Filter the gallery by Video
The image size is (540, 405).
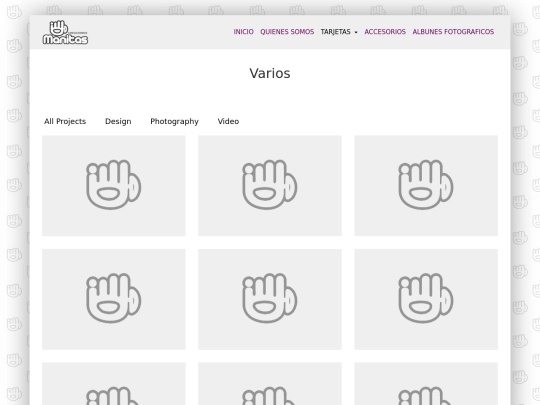pyautogui.click(x=228, y=121)
